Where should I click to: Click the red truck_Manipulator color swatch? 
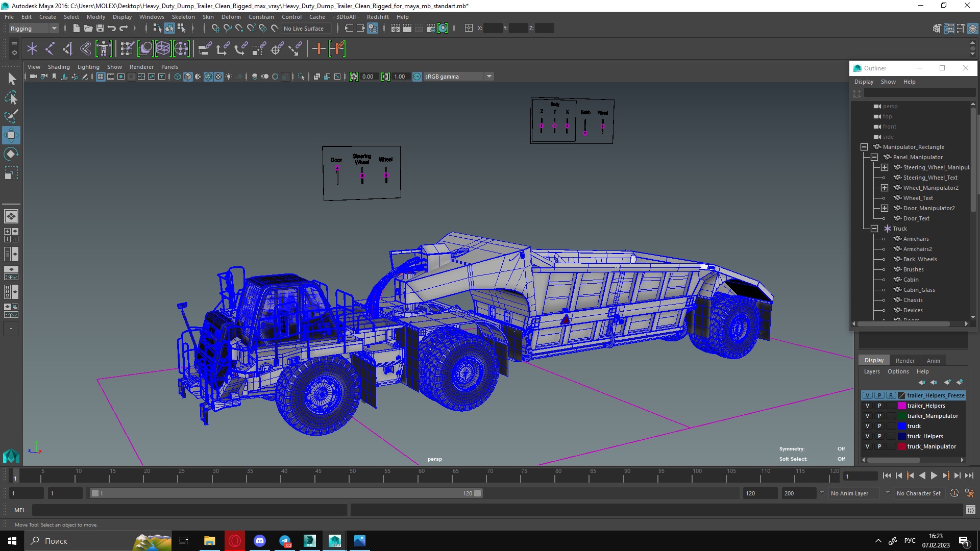click(x=902, y=446)
